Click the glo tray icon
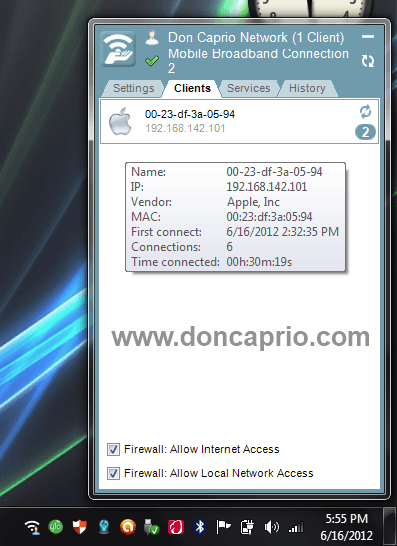Screen dimensions: 397x546 coord(55,527)
